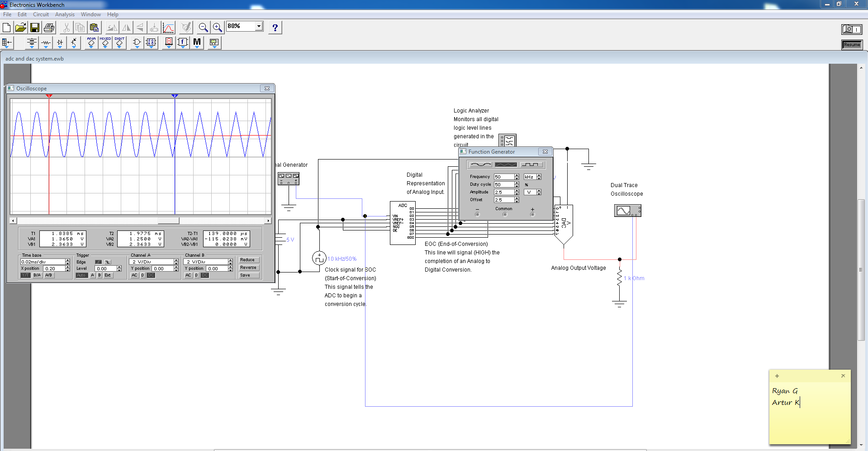Image resolution: width=868 pixels, height=451 pixels.
Task: Open the Mixed ICs parts bin
Action: 105,43
